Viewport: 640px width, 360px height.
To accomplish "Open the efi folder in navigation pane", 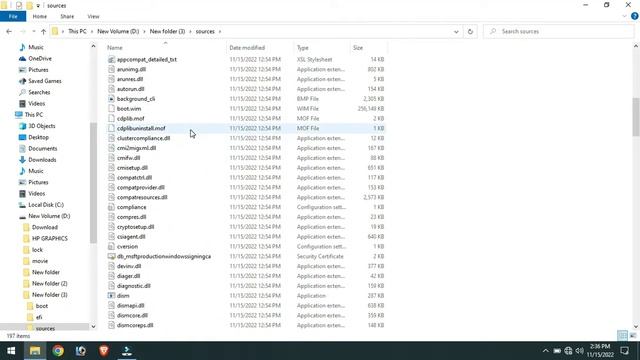I will pos(39,317).
